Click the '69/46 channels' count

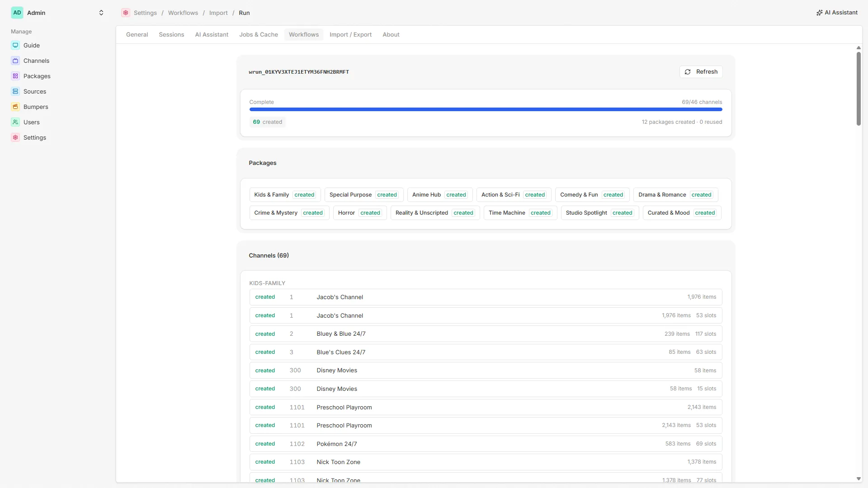[x=702, y=102]
